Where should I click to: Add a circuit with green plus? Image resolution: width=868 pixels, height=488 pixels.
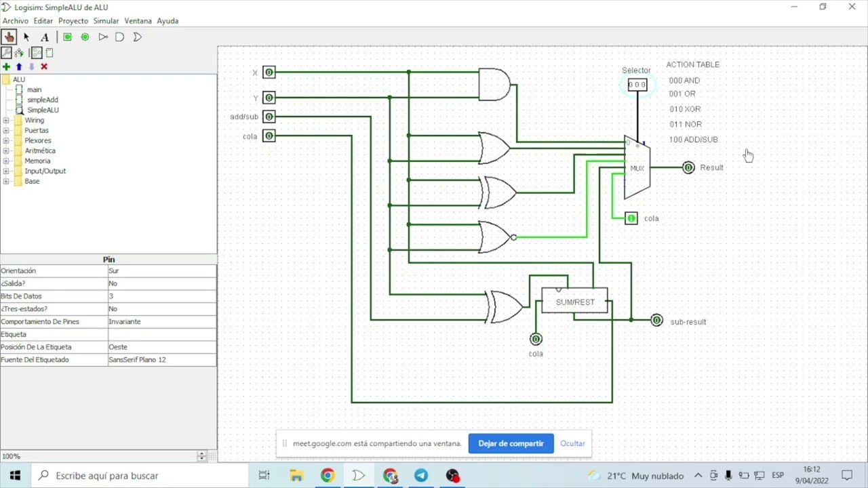click(6, 66)
